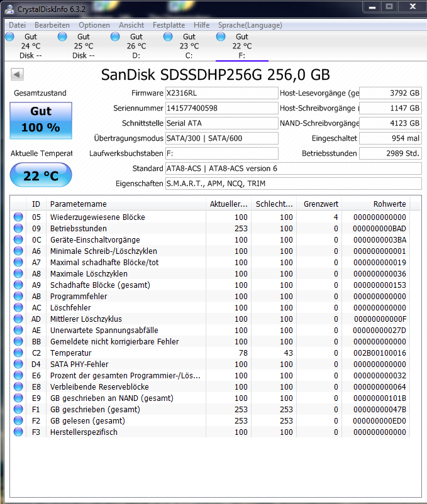The height and width of the screenshot is (504, 427).
Task: Click NAND-Schreibvorgänge value 4123 GB
Action: point(391,123)
